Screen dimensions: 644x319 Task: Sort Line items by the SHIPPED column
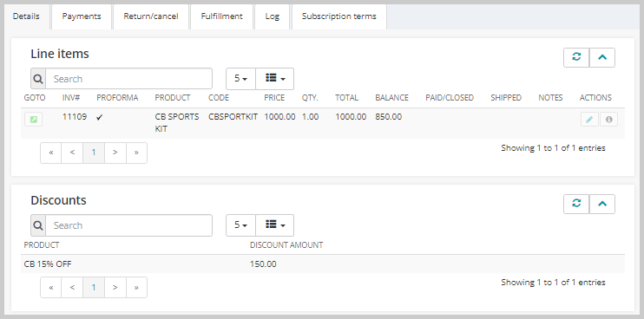pos(506,98)
